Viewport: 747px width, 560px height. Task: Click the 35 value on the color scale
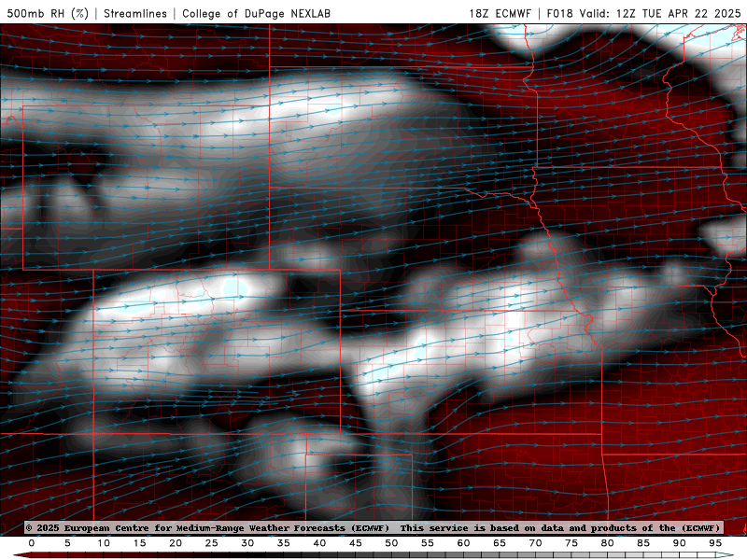click(x=284, y=543)
